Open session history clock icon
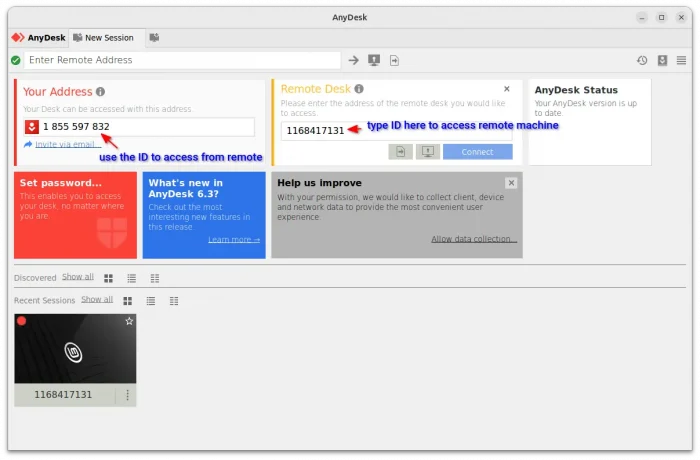This screenshot has height=460, width=700. click(642, 60)
